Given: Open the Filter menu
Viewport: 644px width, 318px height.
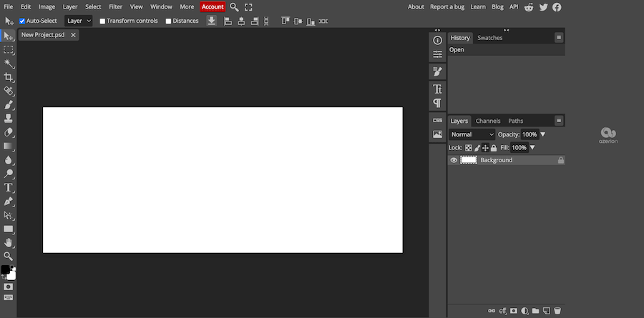Looking at the screenshot, I should pos(116,7).
